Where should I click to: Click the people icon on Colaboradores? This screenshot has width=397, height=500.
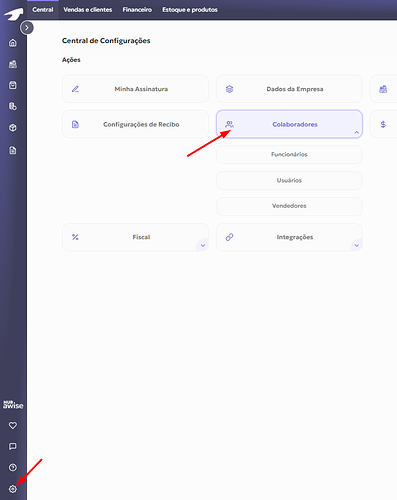pyautogui.click(x=229, y=124)
